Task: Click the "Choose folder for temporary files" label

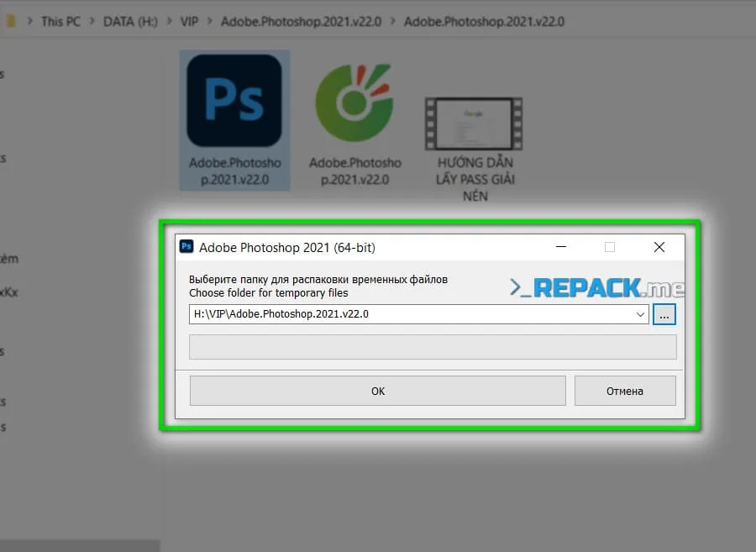Action: [269, 293]
